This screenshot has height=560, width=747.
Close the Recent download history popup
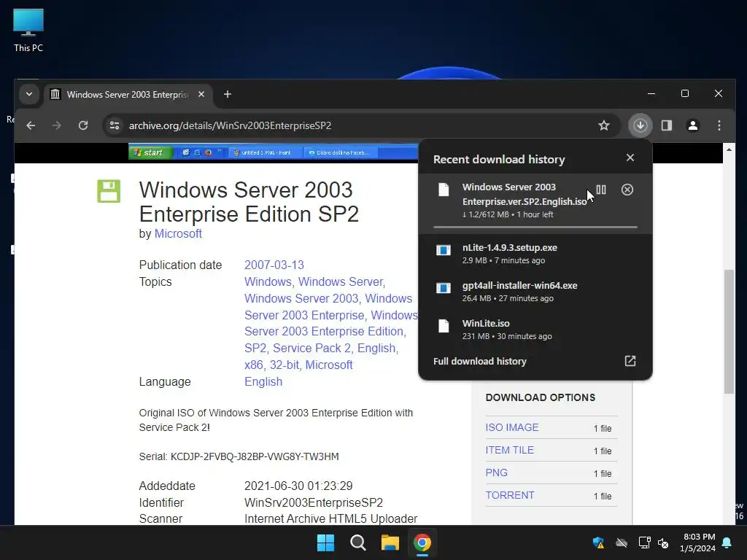click(x=630, y=157)
